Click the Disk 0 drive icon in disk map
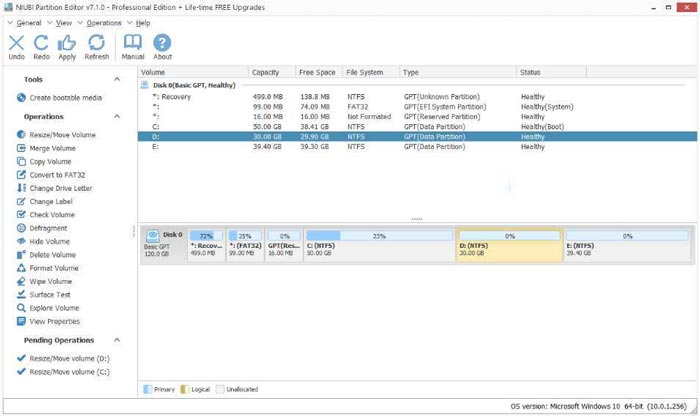Image resolution: width=700 pixels, height=416 pixels. click(153, 236)
